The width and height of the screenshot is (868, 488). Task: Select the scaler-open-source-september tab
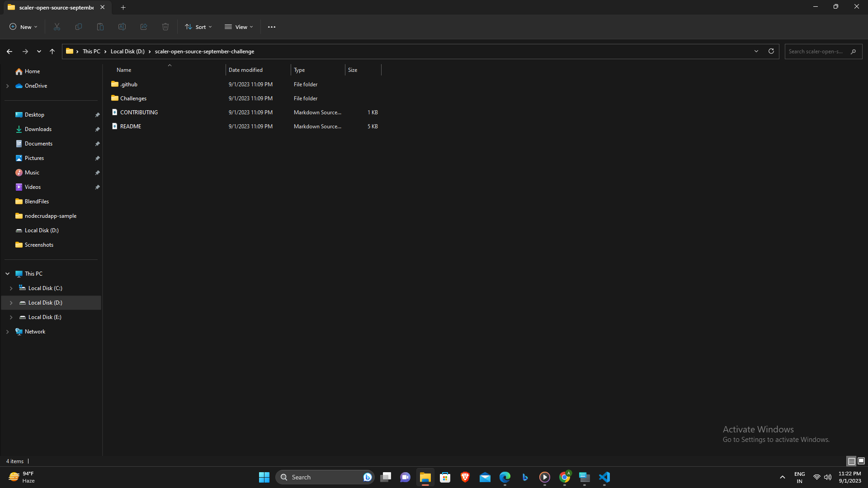pos(54,7)
